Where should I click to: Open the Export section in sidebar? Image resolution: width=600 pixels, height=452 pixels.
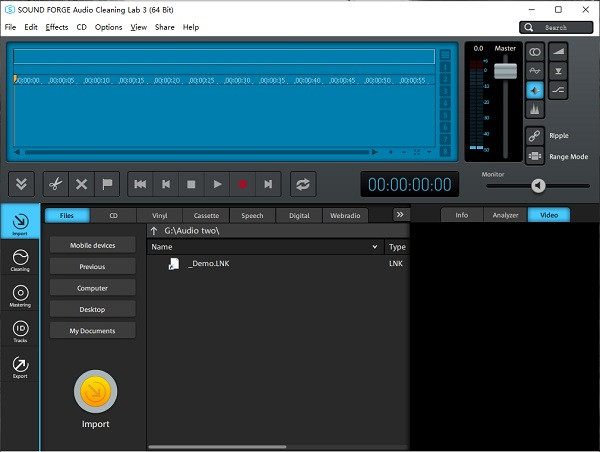click(x=20, y=368)
